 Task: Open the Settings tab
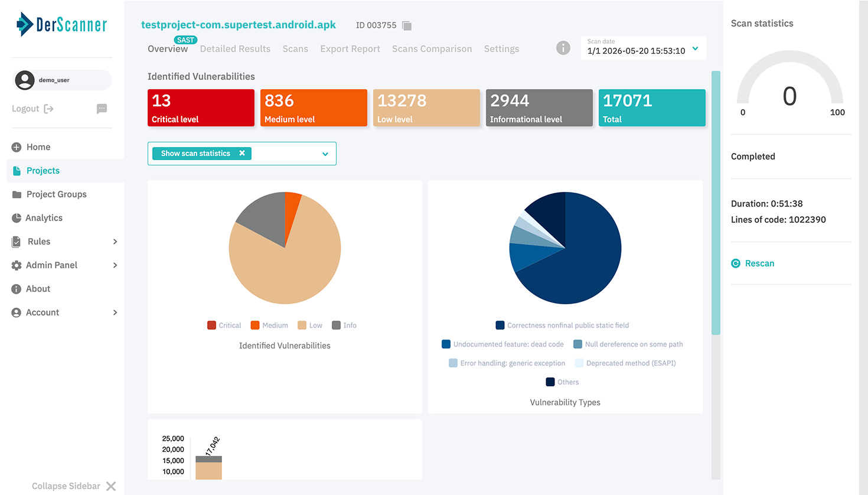coord(502,49)
